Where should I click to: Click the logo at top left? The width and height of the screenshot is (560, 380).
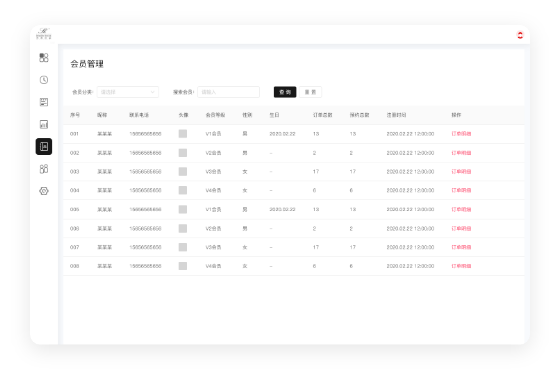(x=44, y=34)
